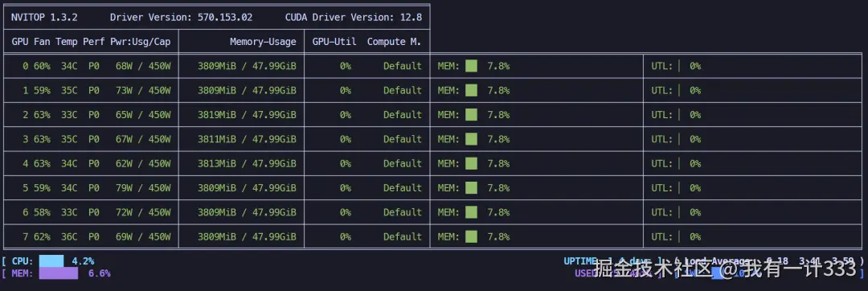Click the GPU-Util column header
Screen dimensions: 868x291
(x=334, y=42)
